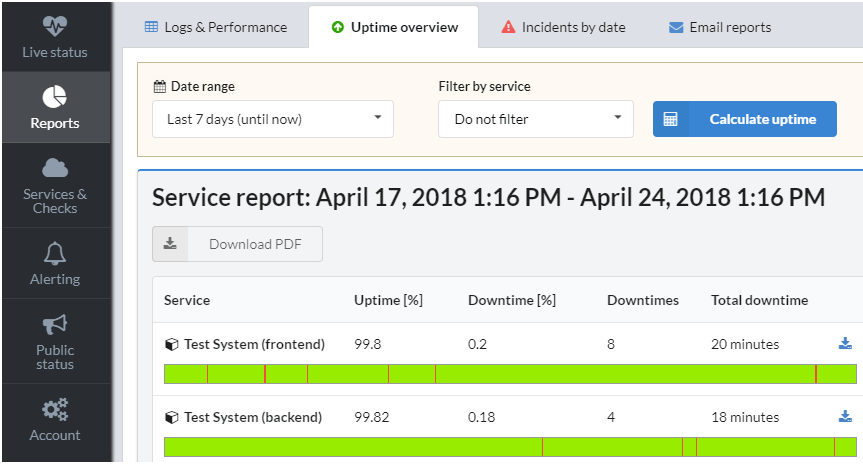The image size is (863, 464).
Task: Open Public status megaphone icon
Action: (55, 325)
